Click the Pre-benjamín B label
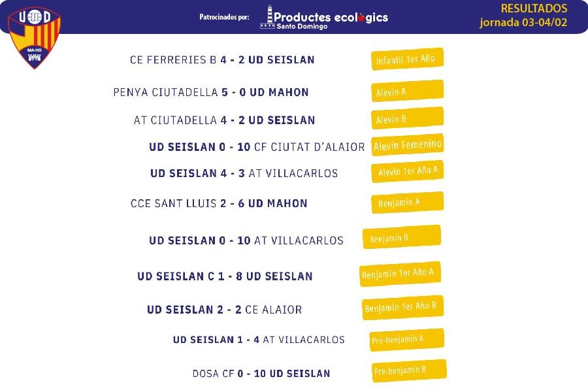The width and height of the screenshot is (588, 392). tap(409, 371)
